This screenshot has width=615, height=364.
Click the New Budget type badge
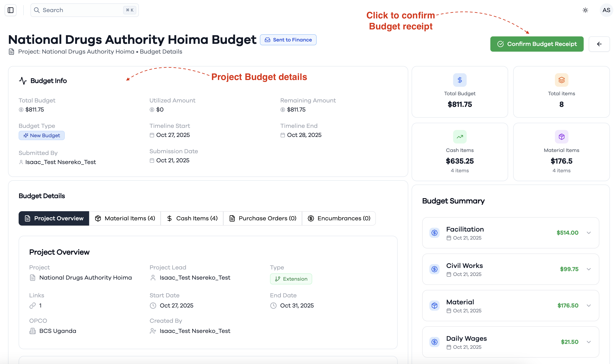[x=42, y=135]
